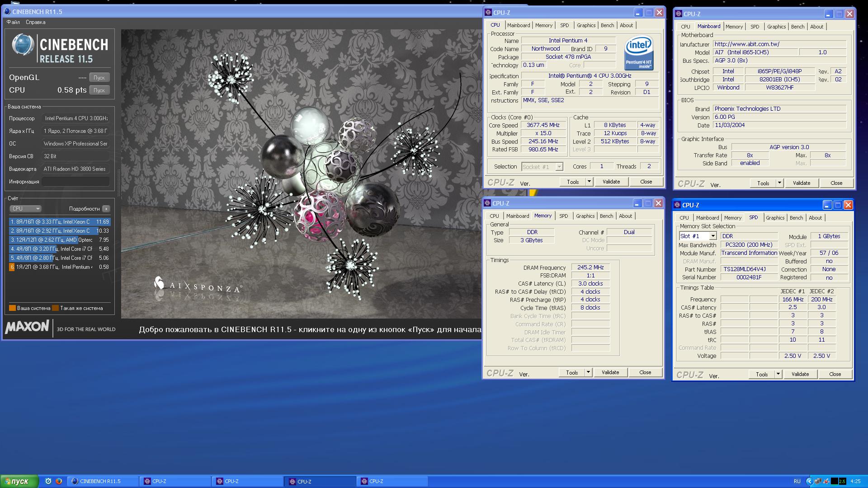Open the Справка menu
Viewport: 868px width, 488px height.
pos(36,22)
